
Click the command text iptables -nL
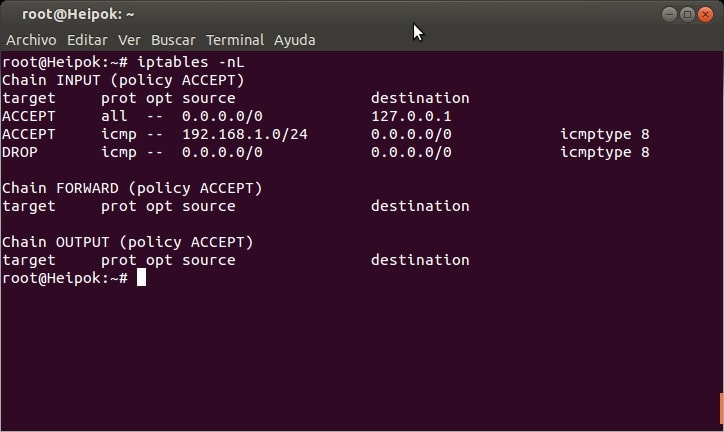(x=191, y=62)
